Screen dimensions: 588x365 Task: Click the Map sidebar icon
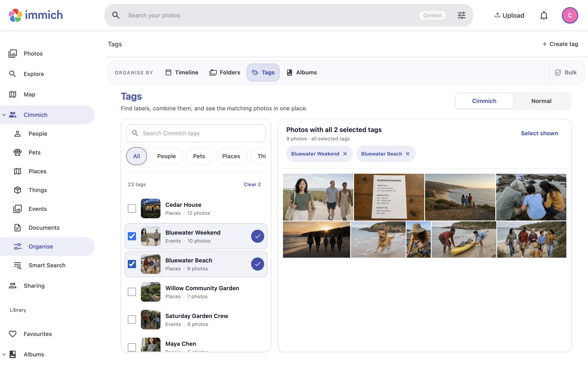[x=13, y=94]
